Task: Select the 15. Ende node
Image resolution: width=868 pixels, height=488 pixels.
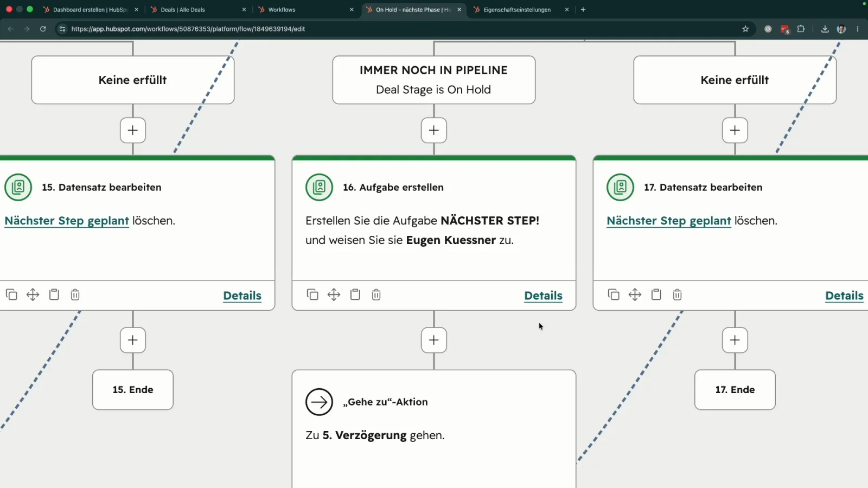Action: (x=133, y=390)
